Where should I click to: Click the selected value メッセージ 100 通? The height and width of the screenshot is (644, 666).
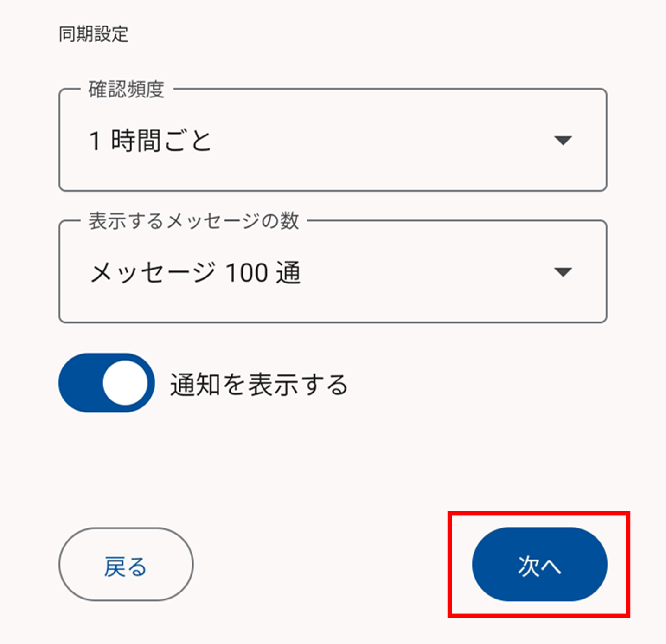click(x=195, y=272)
